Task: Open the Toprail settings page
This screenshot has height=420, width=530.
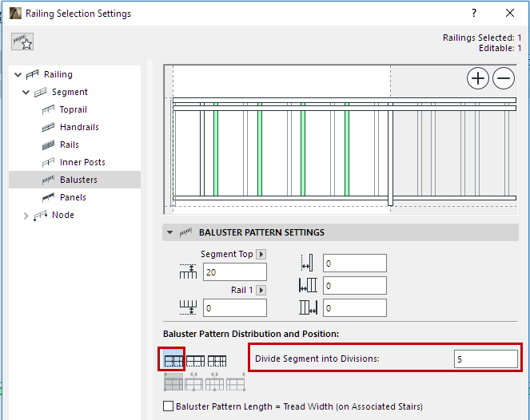Action: tap(74, 109)
